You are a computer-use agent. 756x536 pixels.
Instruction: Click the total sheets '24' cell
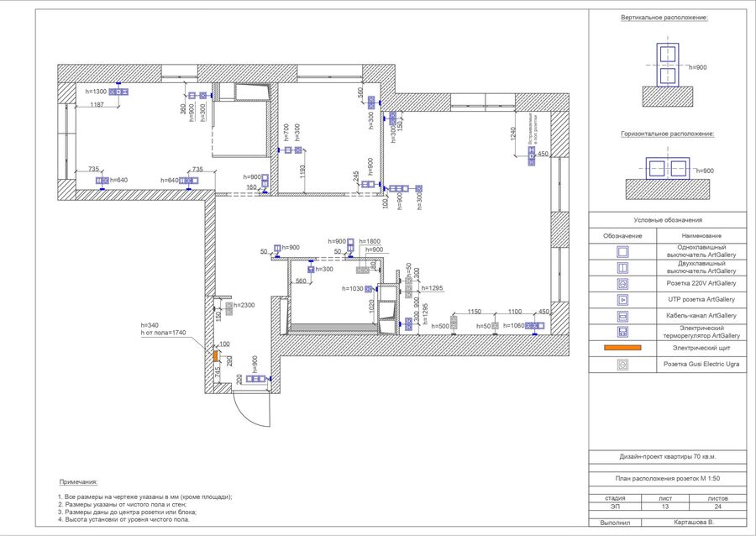click(x=718, y=506)
